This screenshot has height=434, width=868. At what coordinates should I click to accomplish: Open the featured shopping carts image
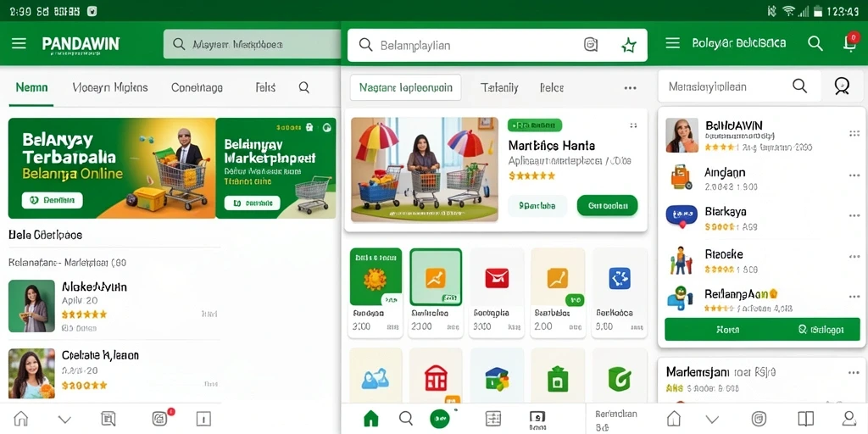(425, 170)
